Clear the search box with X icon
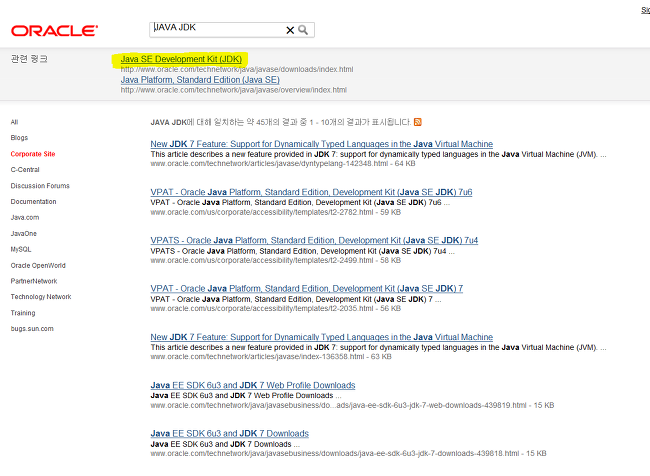The image size is (650, 476). tap(290, 30)
